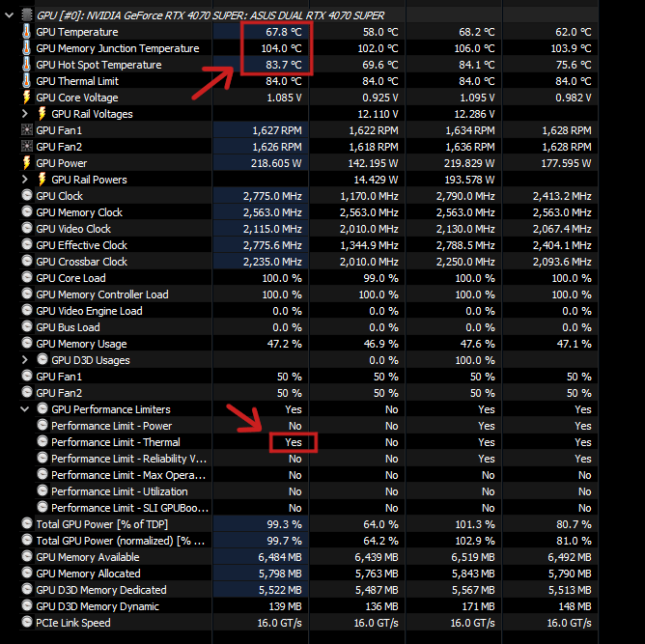Expand the GPU Rail Powers row
This screenshot has width=645, height=644.
(25, 180)
